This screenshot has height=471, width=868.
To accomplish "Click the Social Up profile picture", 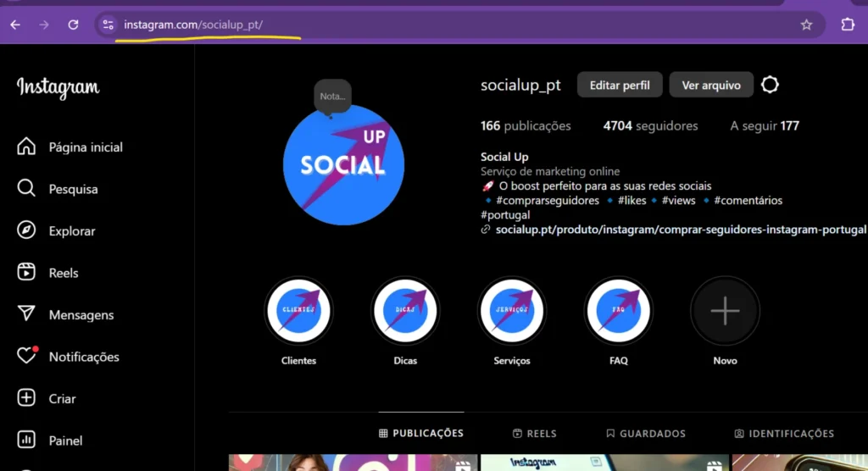I will [344, 165].
